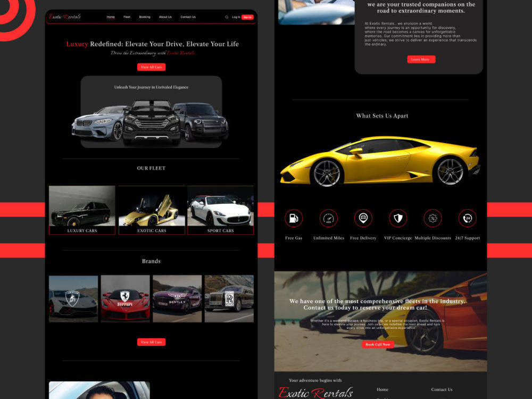
Task: Select the Exotic Cars fleet card
Action: point(152,210)
